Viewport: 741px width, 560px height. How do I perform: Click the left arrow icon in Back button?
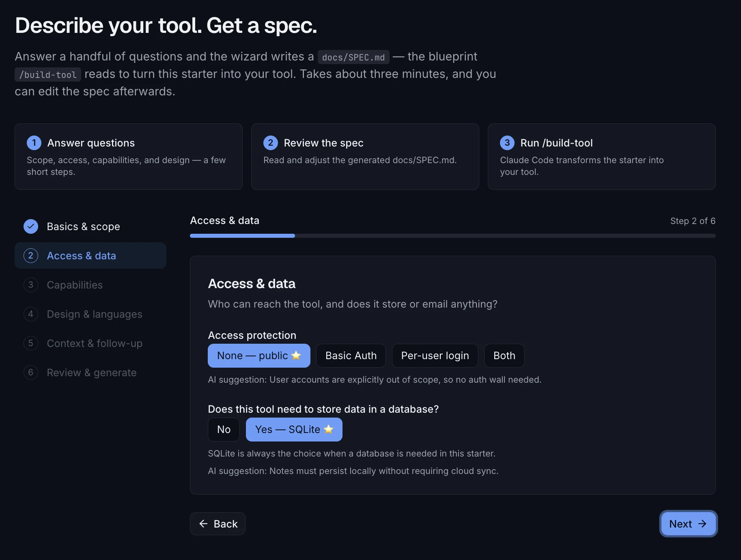pos(204,524)
